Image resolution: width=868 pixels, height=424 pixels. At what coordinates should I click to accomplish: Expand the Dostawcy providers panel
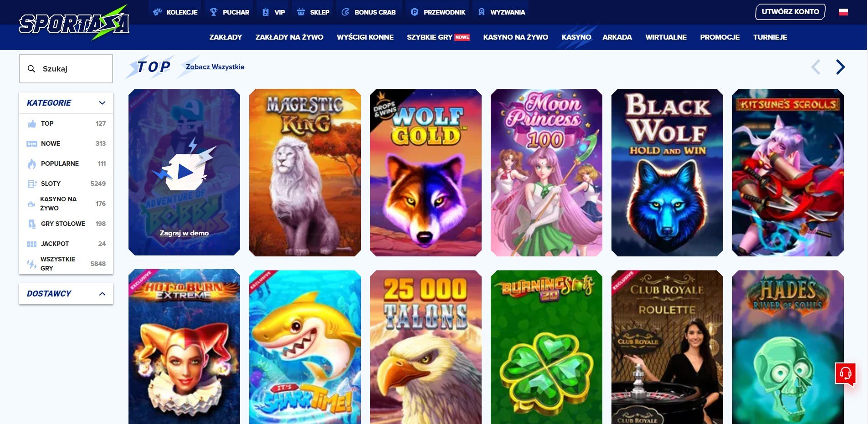pos(66,294)
